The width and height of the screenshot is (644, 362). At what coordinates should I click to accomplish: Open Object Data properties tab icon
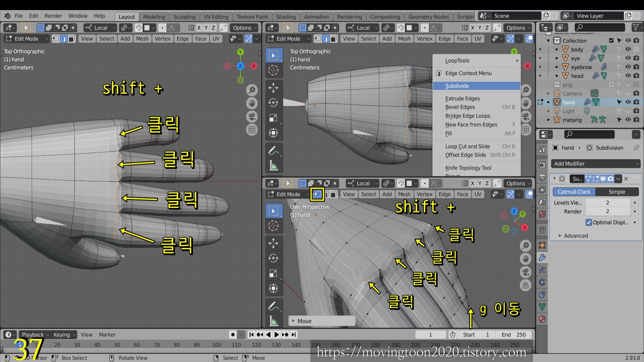click(542, 306)
